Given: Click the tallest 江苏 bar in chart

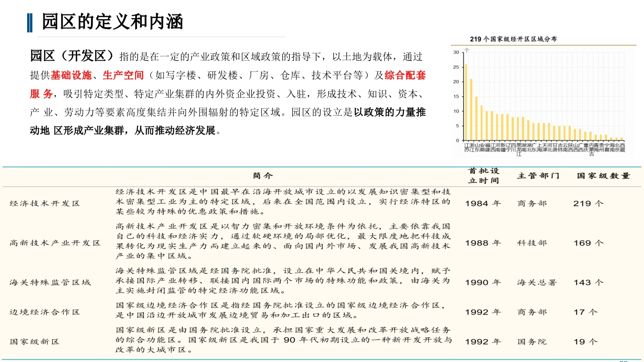Looking at the screenshot, I should 466,102.
